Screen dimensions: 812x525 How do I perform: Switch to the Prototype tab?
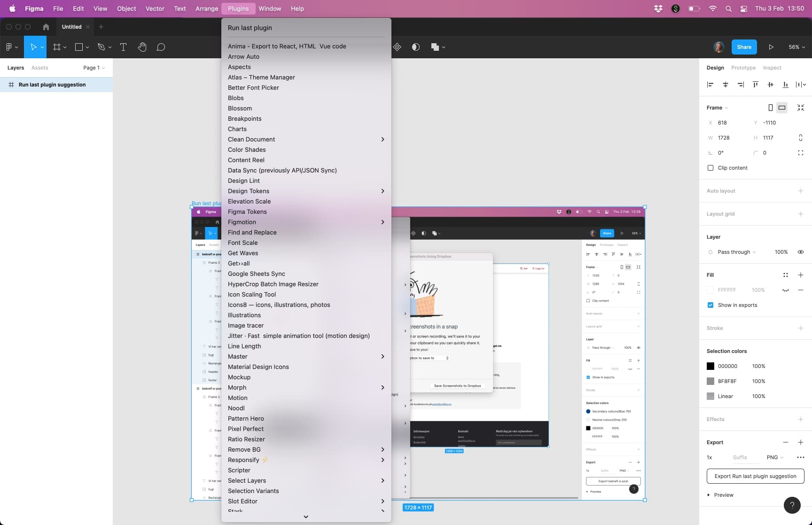point(743,68)
